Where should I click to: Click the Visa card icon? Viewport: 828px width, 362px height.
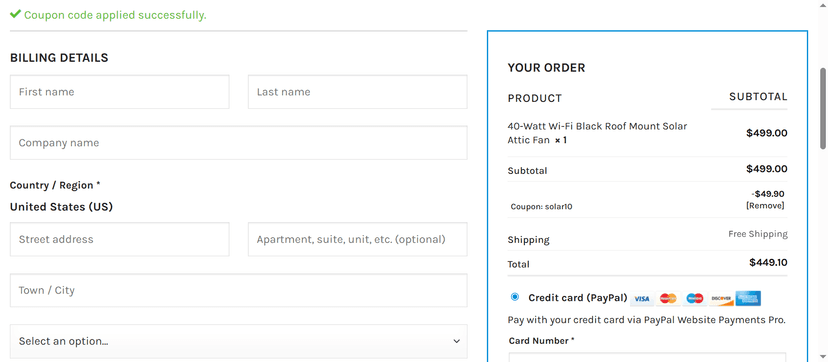pyautogui.click(x=642, y=299)
